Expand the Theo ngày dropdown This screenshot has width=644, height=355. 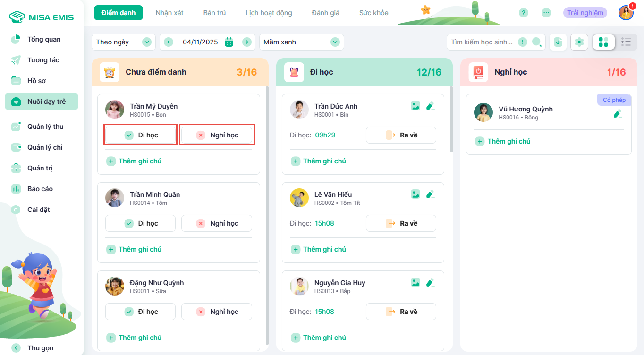[123, 42]
